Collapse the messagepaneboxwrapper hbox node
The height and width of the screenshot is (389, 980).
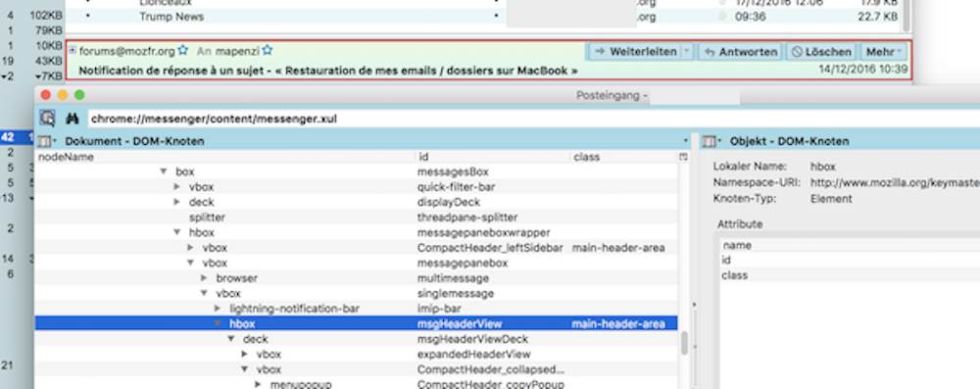(x=176, y=232)
